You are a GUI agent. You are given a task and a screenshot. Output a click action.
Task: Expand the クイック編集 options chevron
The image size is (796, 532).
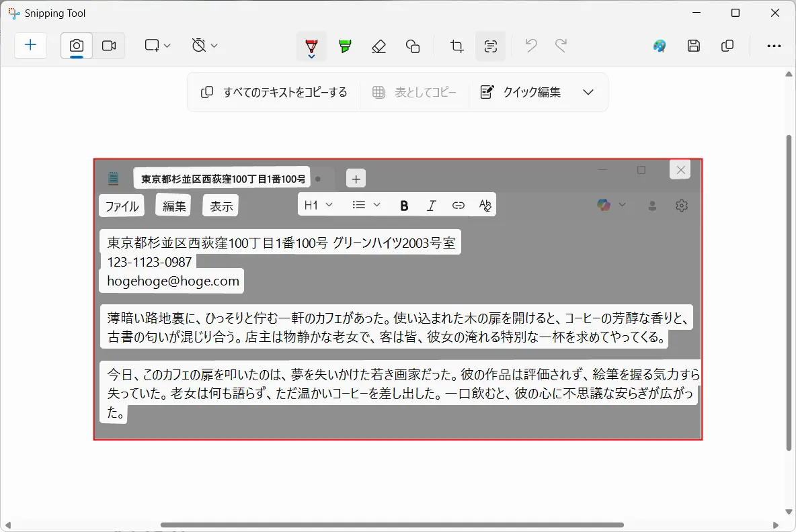point(588,92)
